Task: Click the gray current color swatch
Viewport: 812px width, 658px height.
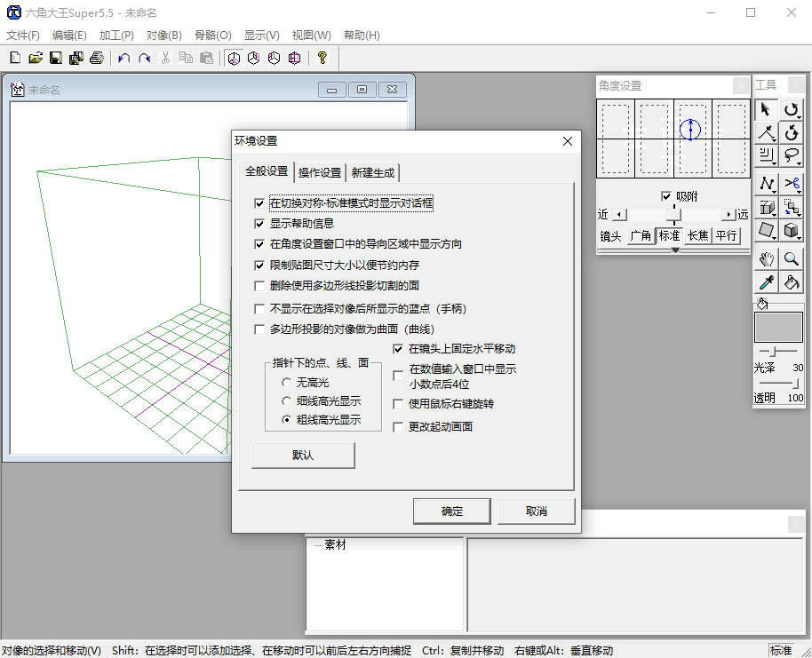Action: (x=778, y=327)
